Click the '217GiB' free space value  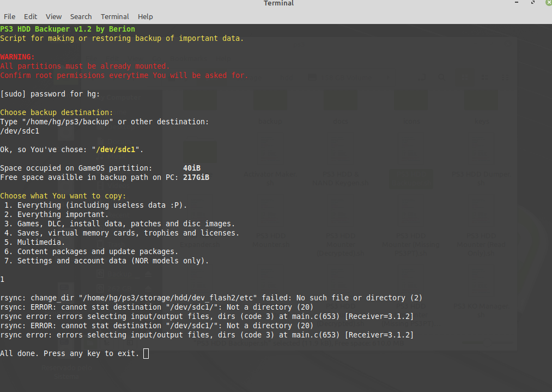tap(196, 178)
